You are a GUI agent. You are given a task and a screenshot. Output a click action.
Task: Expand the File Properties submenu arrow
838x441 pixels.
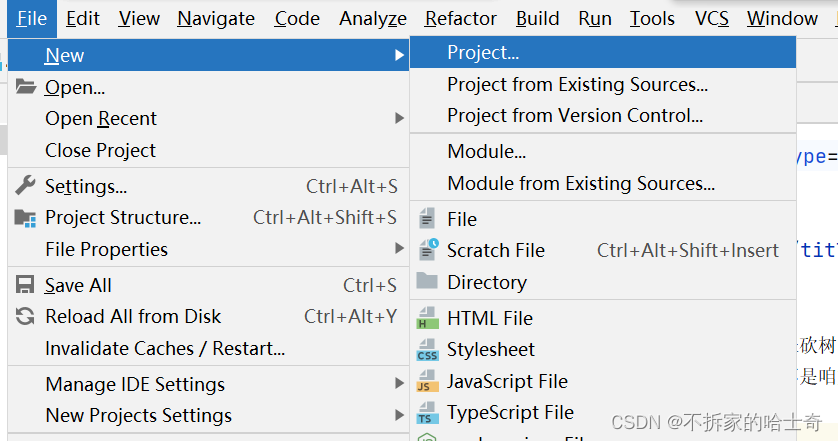pos(399,249)
